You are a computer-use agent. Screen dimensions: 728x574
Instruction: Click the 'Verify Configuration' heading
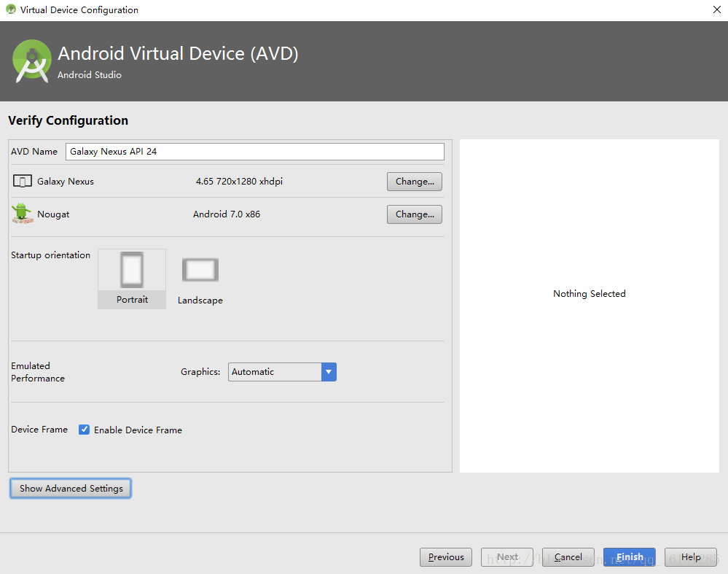[x=69, y=120]
